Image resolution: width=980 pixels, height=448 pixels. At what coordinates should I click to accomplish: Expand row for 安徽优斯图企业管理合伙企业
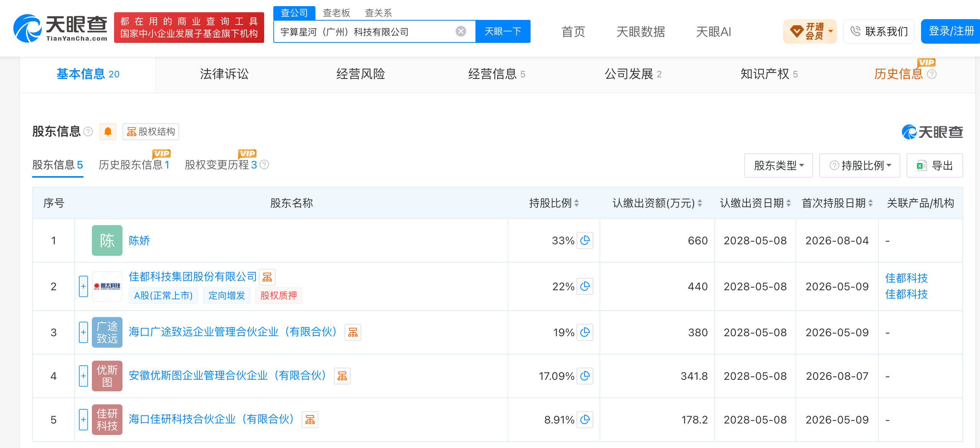[83, 376]
